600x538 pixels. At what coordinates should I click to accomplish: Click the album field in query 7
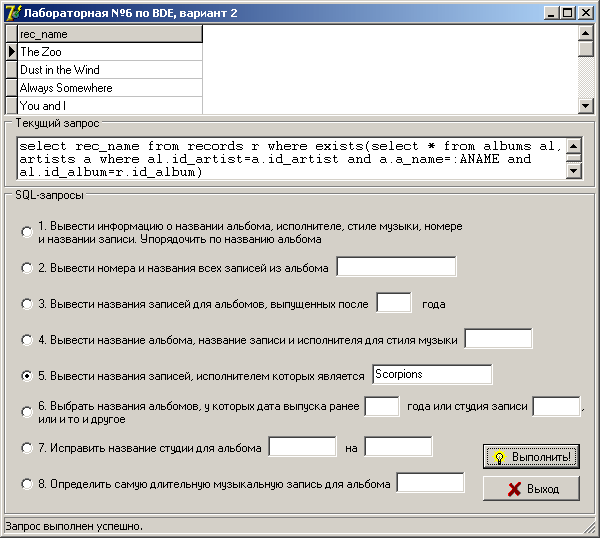302,446
